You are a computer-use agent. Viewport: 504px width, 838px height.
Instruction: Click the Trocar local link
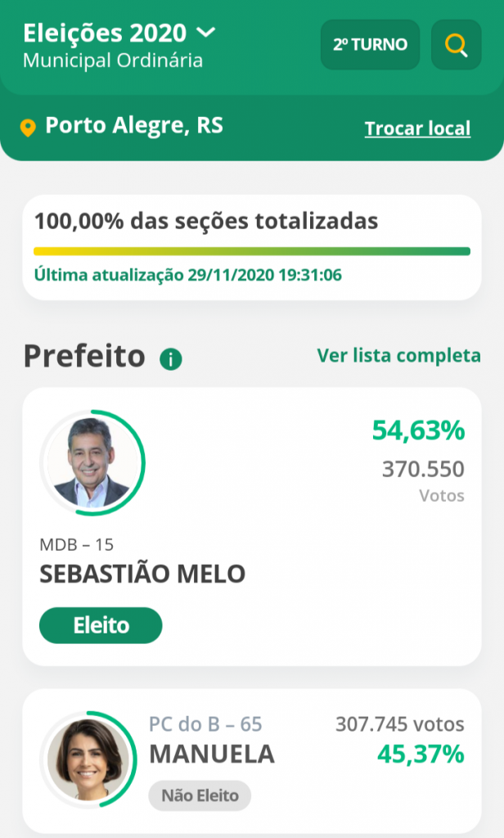click(x=417, y=128)
